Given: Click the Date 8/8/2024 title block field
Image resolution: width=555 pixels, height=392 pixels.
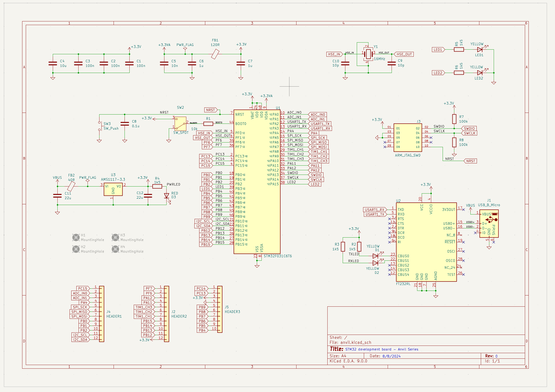Looking at the screenshot, I should click(392, 356).
